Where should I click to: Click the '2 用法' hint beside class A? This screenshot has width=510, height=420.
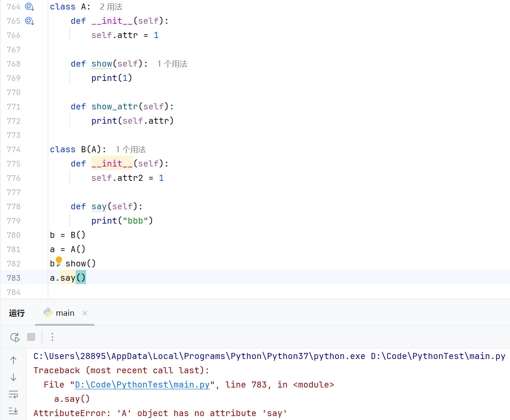[x=111, y=7]
